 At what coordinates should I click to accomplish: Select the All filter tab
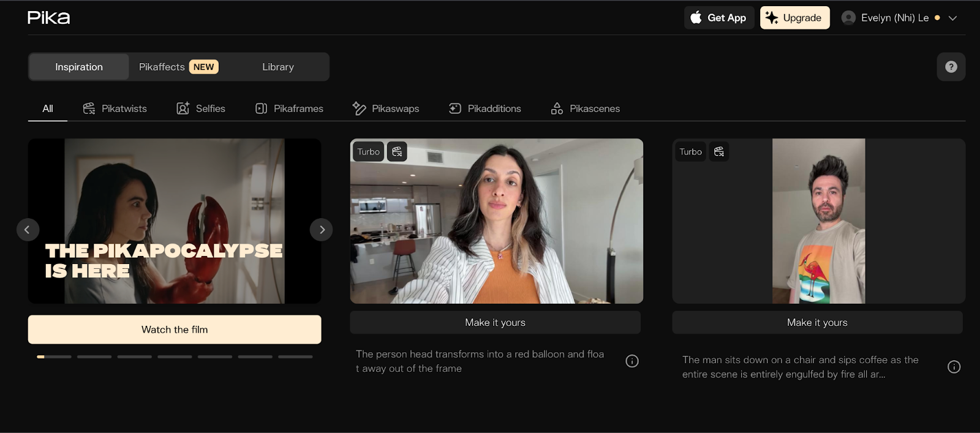(48, 108)
